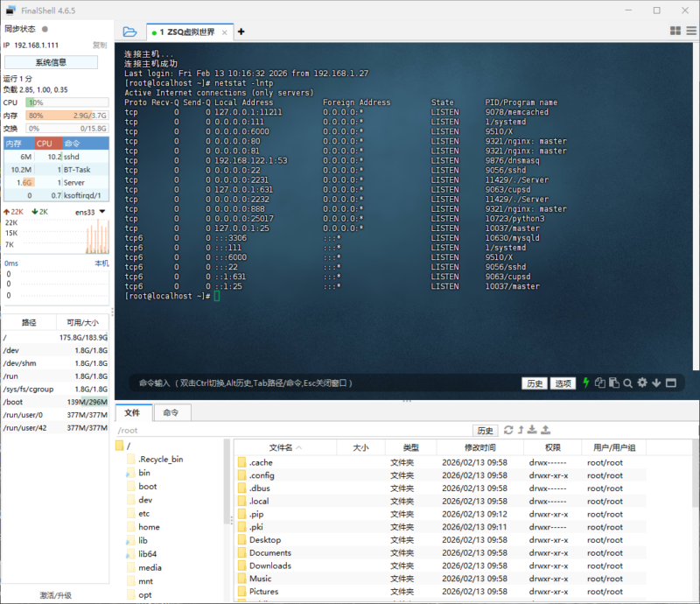Switch to grid layout view icon
This screenshot has width=700, height=604.
675,31
